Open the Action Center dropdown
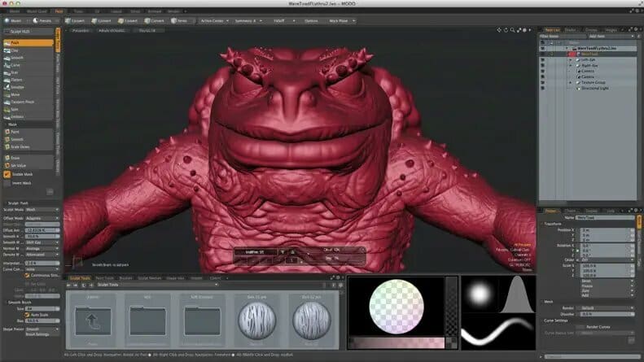The width and height of the screenshot is (644, 362). coord(214,21)
